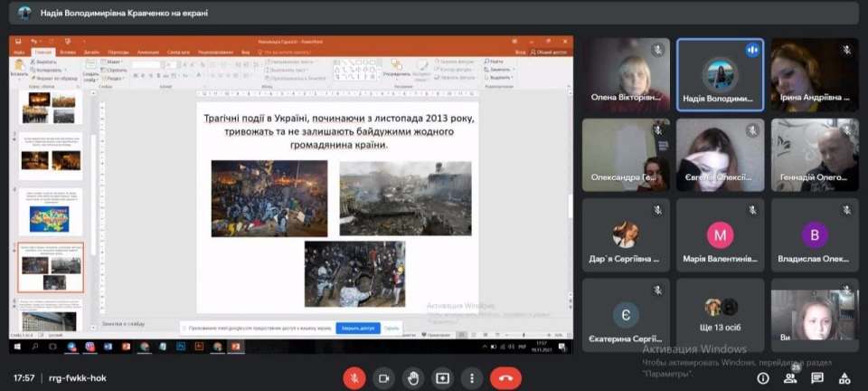Switch to the Вставка ribbon tab
Image resolution: width=868 pixels, height=391 pixels.
click(x=70, y=52)
